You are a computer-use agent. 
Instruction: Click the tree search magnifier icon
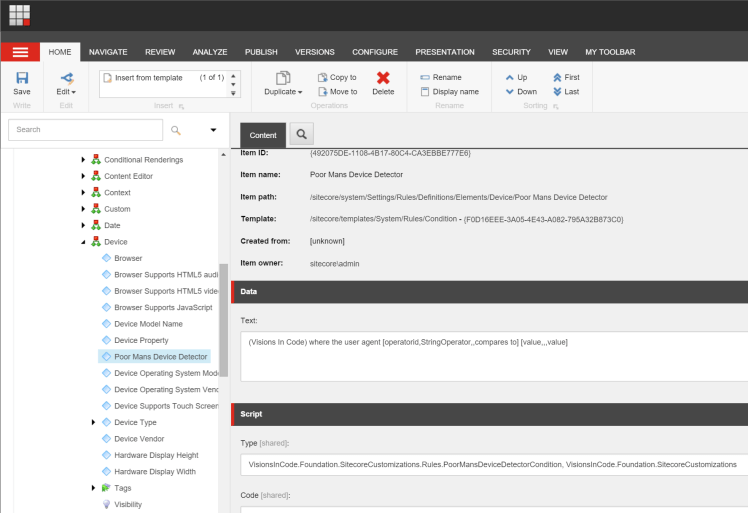click(x=176, y=130)
